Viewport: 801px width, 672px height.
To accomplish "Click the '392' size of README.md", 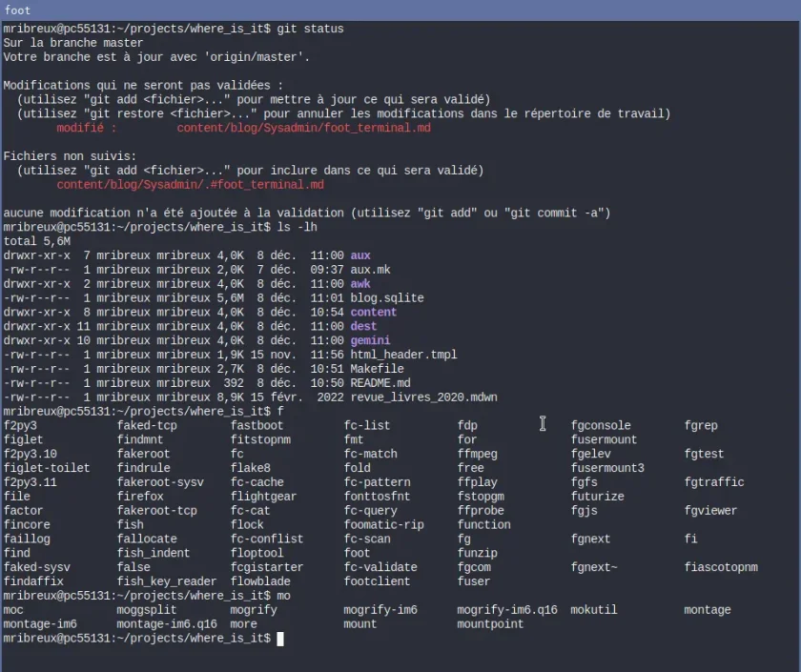I will coord(234,383).
